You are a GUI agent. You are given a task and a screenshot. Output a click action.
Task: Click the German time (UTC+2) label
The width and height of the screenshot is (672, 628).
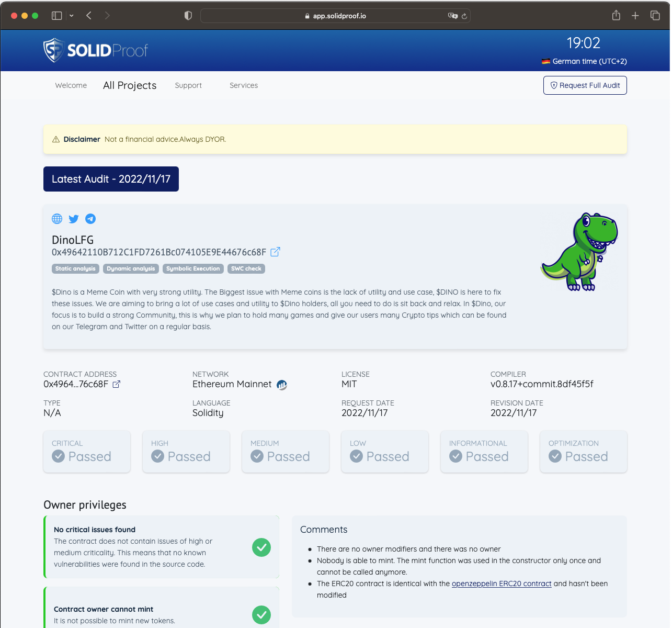tap(590, 61)
